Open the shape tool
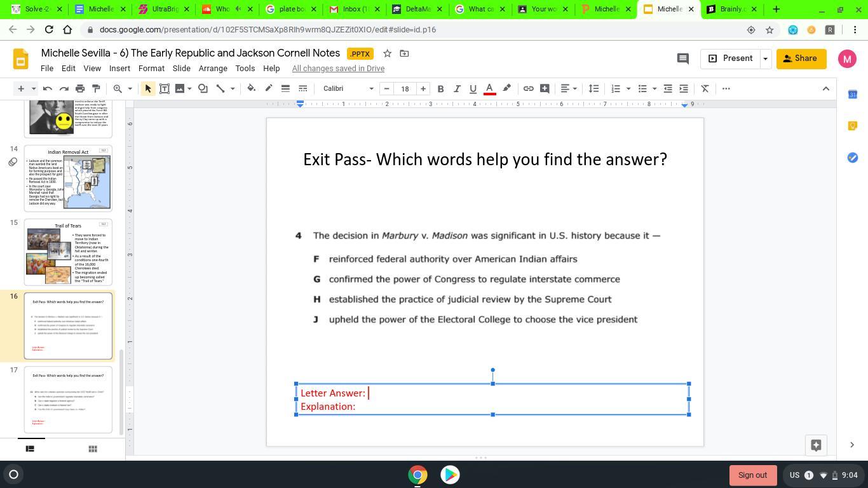 [203, 88]
